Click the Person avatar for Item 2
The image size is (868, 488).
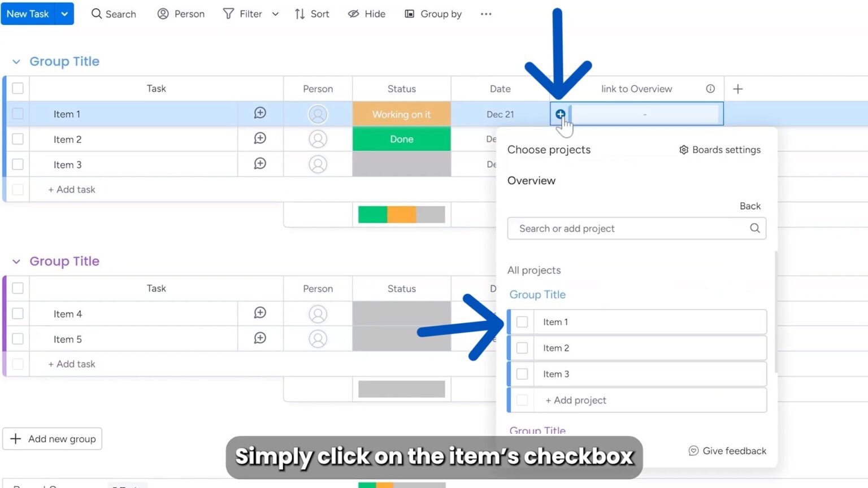point(318,139)
